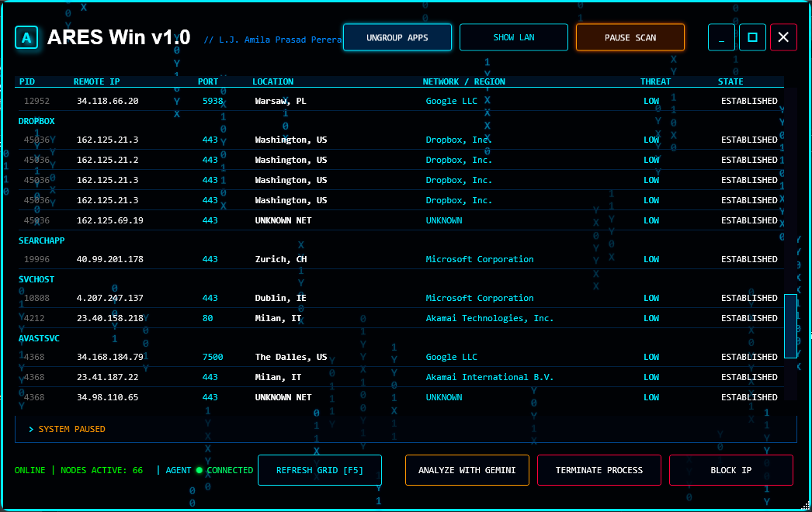Click PID 19996 cell

36,259
